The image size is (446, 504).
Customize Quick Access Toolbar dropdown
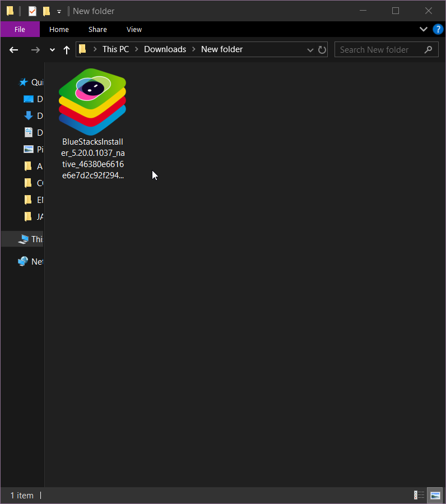59,12
